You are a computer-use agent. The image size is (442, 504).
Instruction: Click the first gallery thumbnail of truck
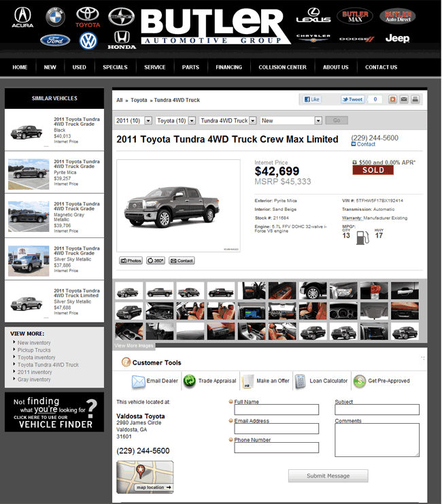tap(129, 291)
